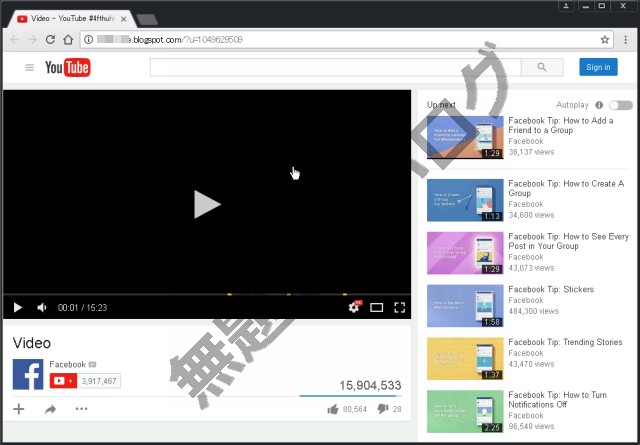Click the Autoplay info icon
This screenshot has width=640, height=445.
click(599, 105)
